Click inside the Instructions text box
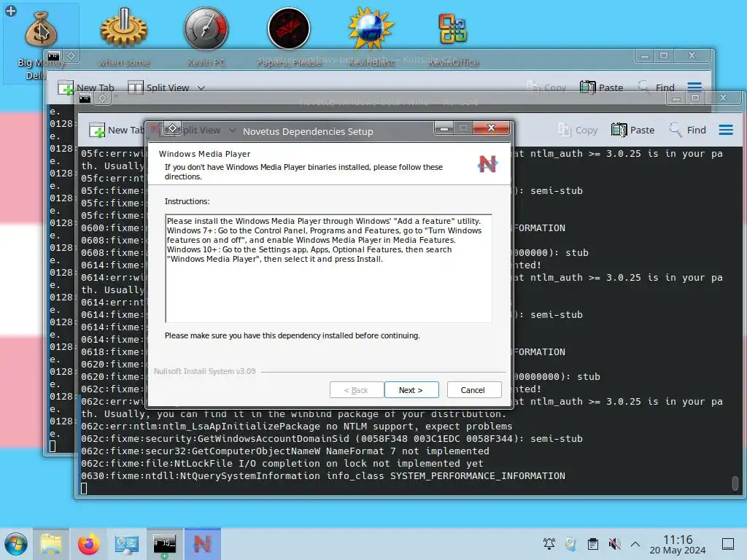Image resolution: width=747 pixels, height=560 pixels. 329,268
